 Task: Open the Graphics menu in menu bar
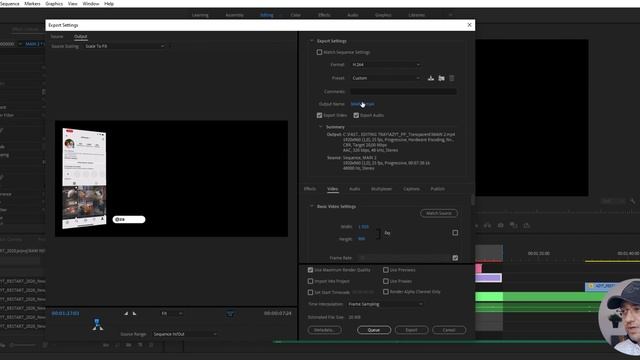coord(54,4)
